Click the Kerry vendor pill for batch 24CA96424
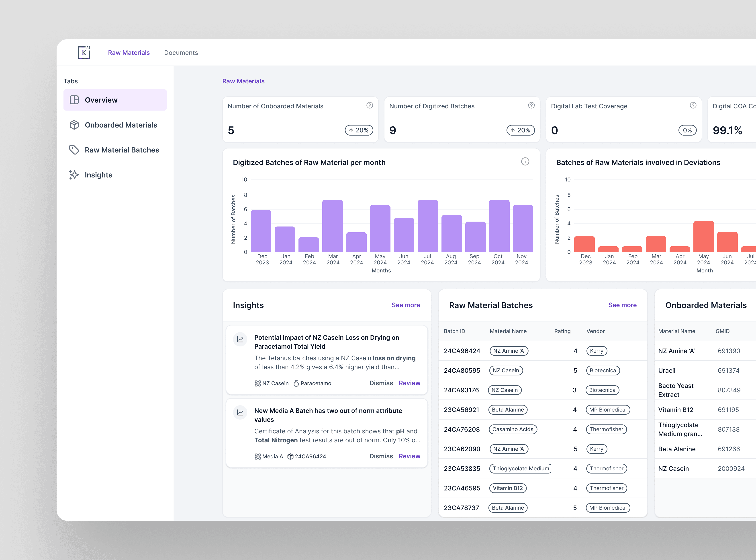 [597, 351]
